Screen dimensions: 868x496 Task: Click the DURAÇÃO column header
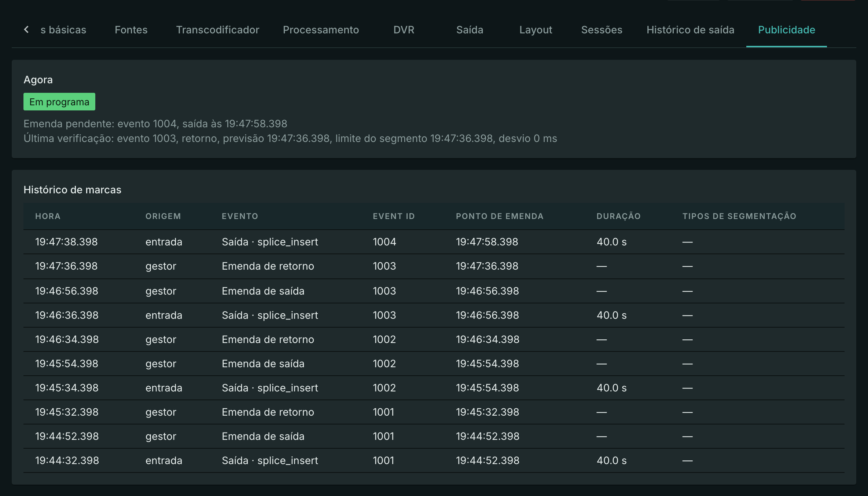tap(618, 216)
